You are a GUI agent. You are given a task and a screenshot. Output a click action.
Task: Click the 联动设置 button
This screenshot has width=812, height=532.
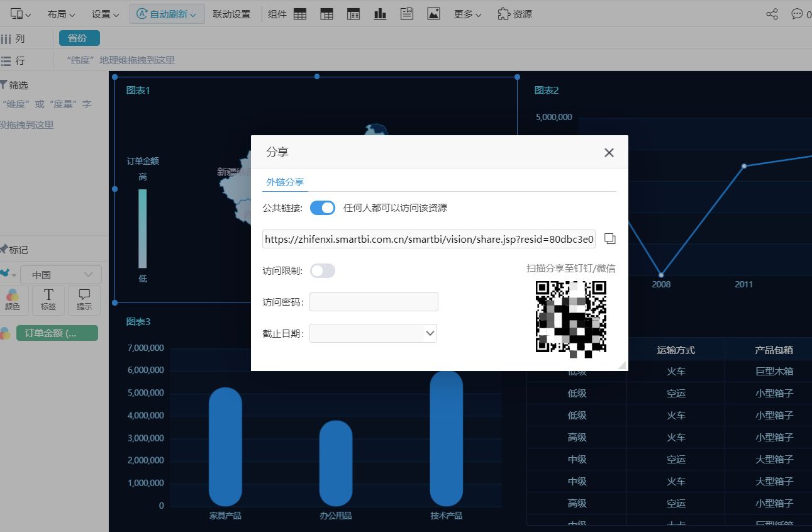231,14
